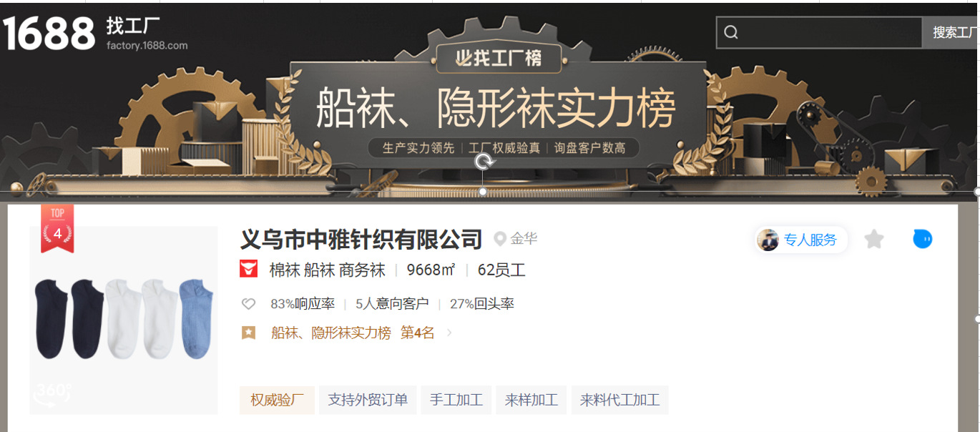
Task: Click the search magnifier icon
Action: pos(730,32)
